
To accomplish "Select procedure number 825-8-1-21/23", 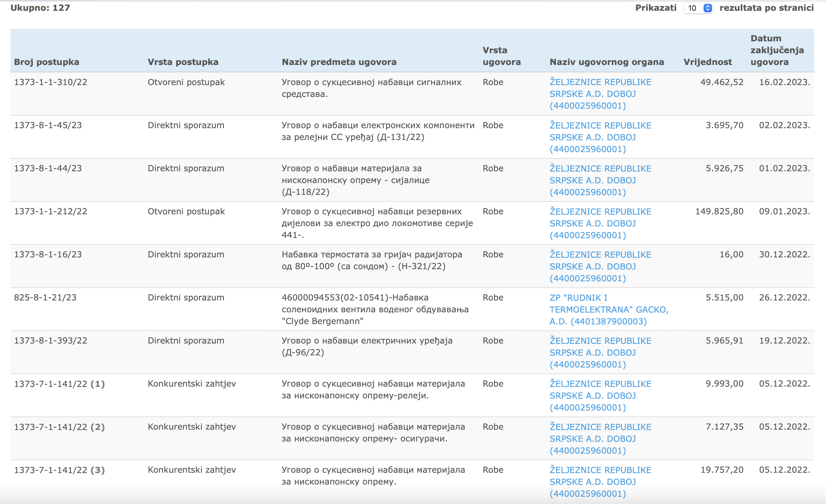I will point(45,297).
